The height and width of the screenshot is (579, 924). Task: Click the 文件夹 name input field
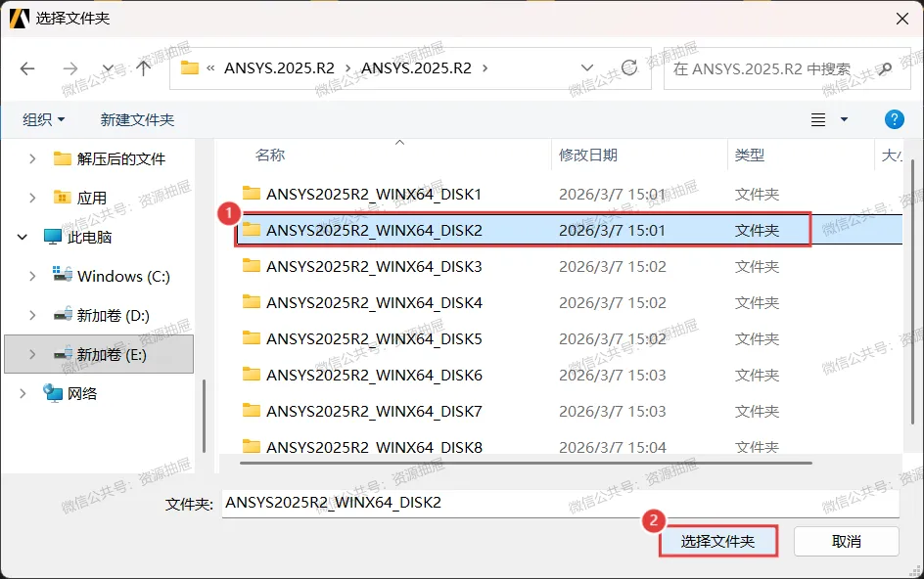tap(561, 503)
